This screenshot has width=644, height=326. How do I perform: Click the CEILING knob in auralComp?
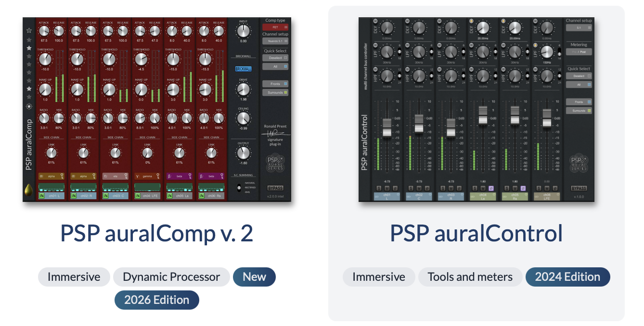coord(243,118)
